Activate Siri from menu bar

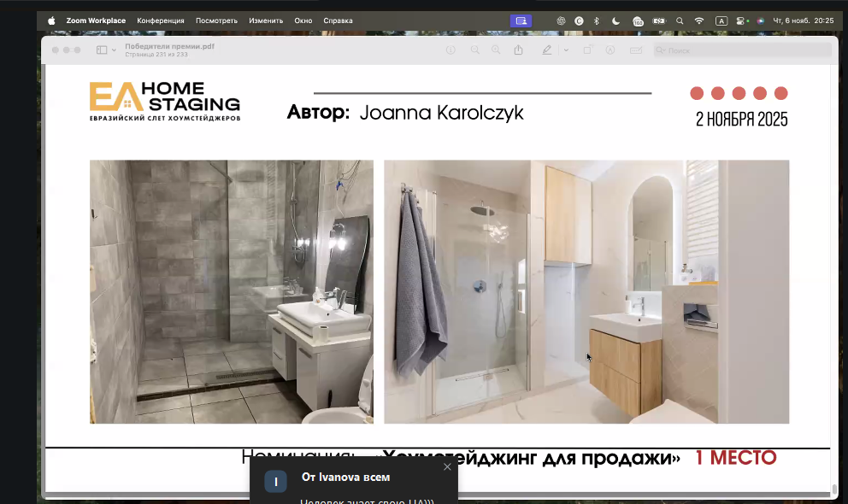tap(761, 21)
